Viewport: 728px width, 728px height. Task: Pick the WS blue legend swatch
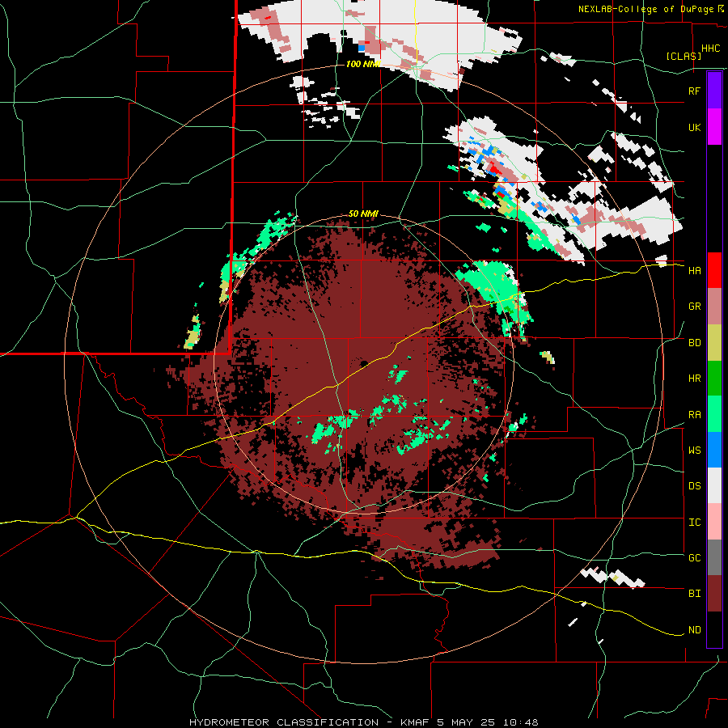click(714, 450)
